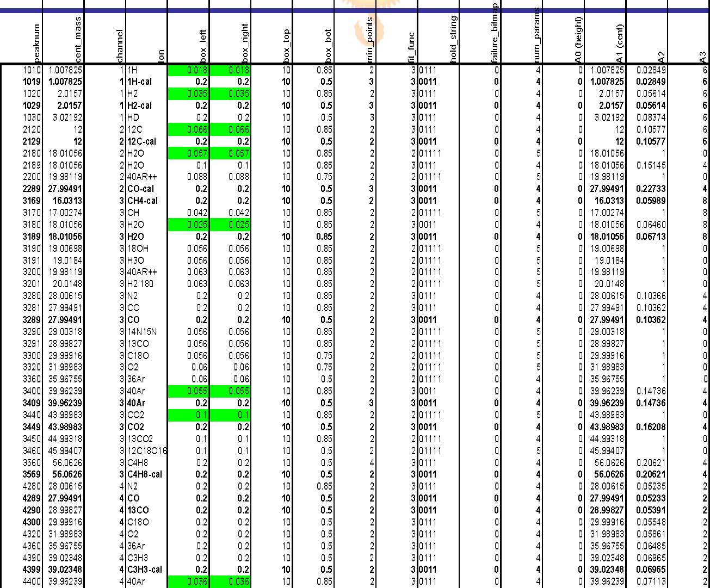Select the hold_string column header

coord(454,38)
